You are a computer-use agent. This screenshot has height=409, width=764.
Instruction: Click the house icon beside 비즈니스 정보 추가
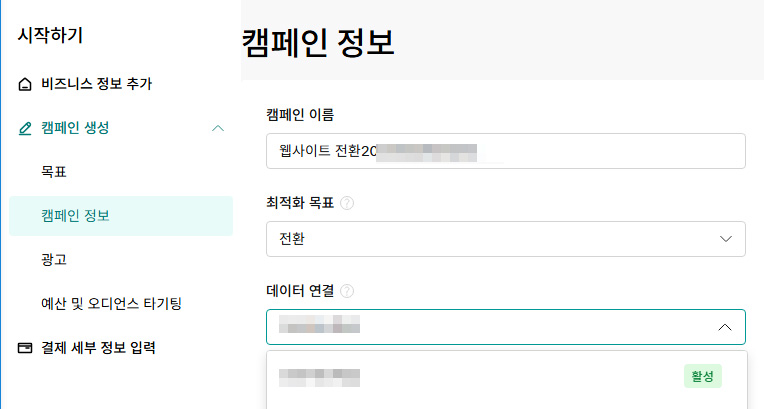click(25, 84)
